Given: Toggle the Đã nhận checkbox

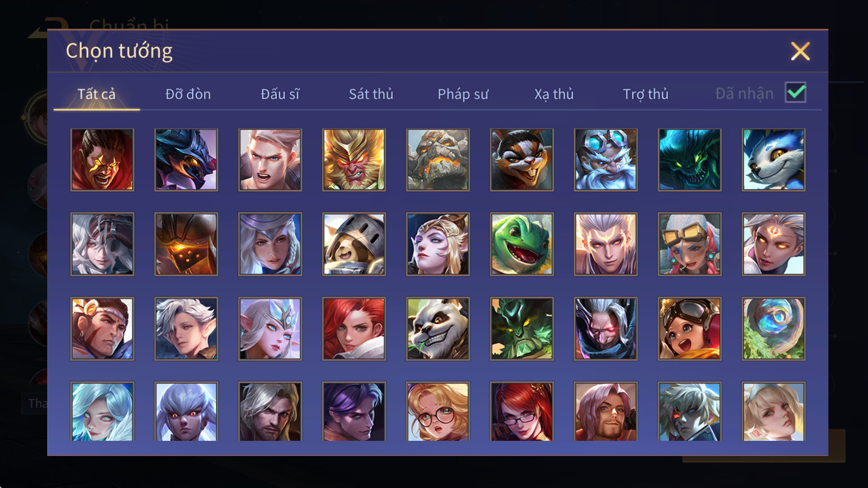Looking at the screenshot, I should [796, 93].
